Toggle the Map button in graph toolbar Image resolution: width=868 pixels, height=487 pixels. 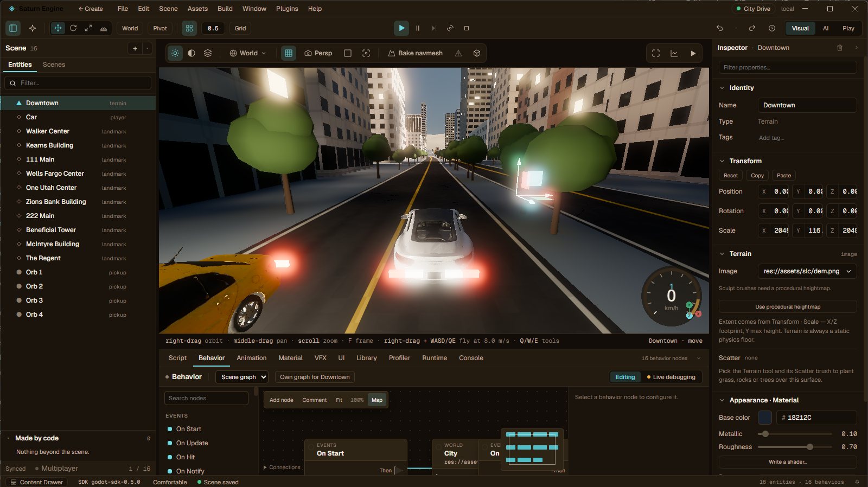coord(377,400)
